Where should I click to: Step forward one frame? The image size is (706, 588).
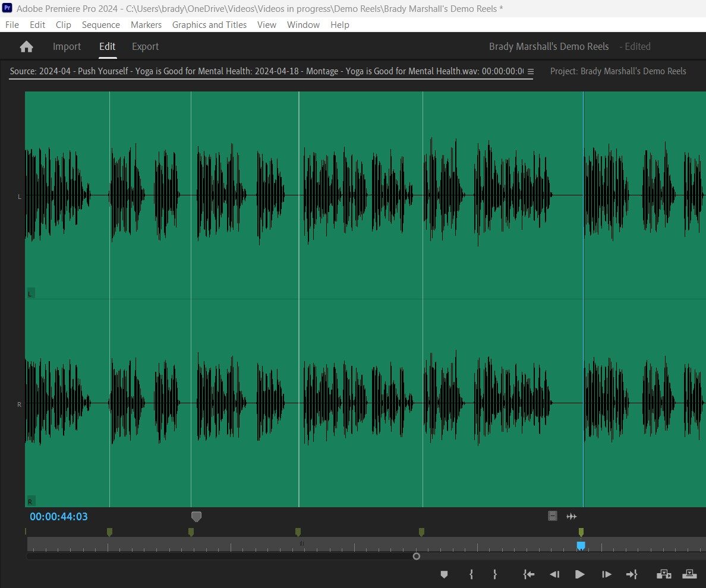pos(607,574)
